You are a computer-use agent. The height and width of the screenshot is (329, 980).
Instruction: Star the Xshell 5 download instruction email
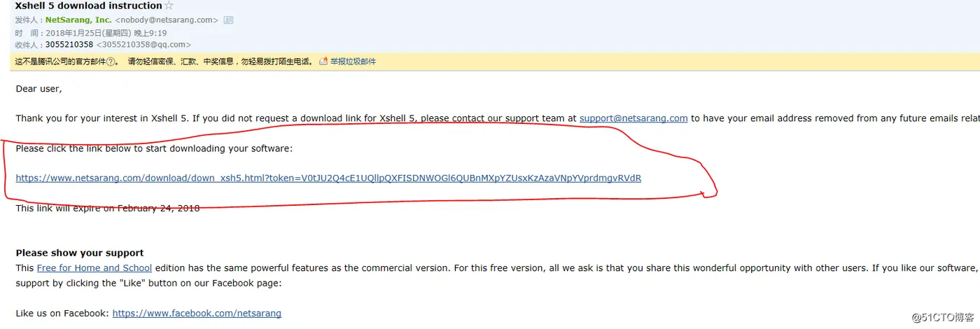pos(169,6)
